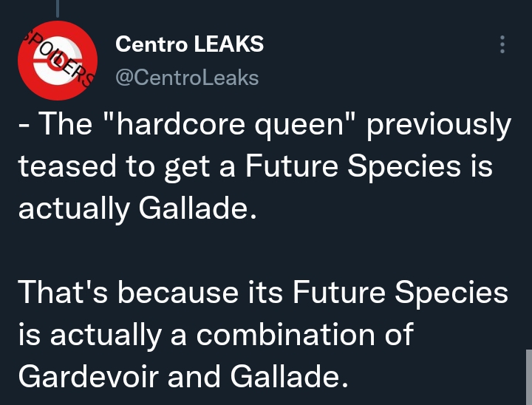Click the word "previously" in the first line

tap(439, 125)
